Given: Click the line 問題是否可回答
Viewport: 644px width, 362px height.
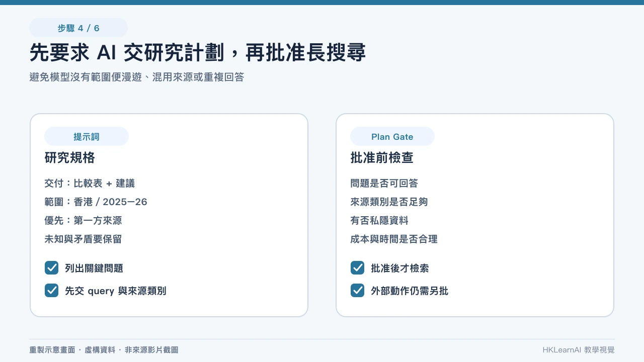Looking at the screenshot, I should click(x=384, y=184).
